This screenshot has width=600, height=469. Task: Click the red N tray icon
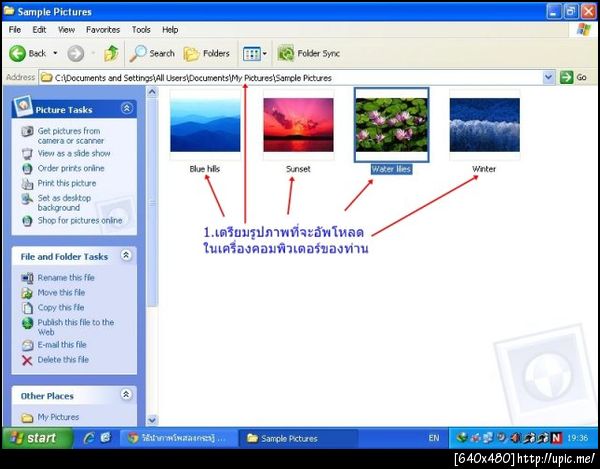556,438
